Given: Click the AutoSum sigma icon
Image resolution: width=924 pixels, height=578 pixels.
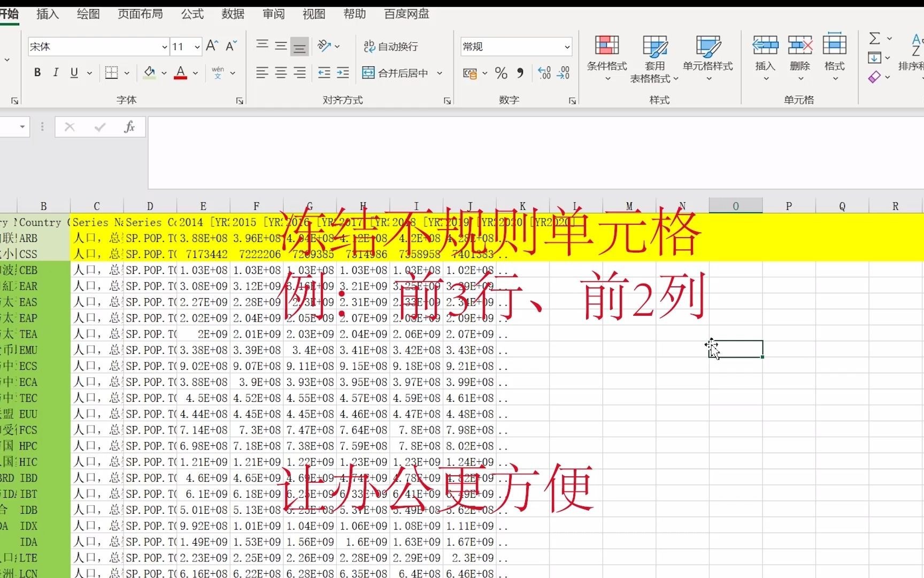Looking at the screenshot, I should coord(875,38).
